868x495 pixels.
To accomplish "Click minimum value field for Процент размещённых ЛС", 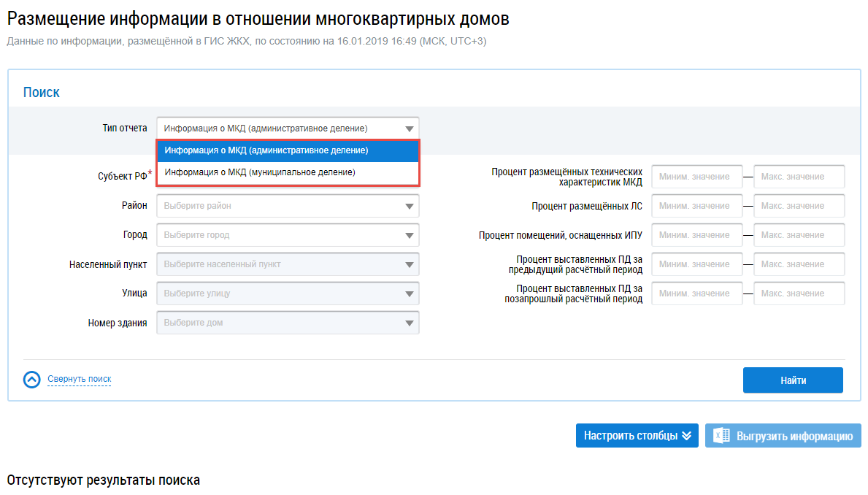I will click(696, 206).
